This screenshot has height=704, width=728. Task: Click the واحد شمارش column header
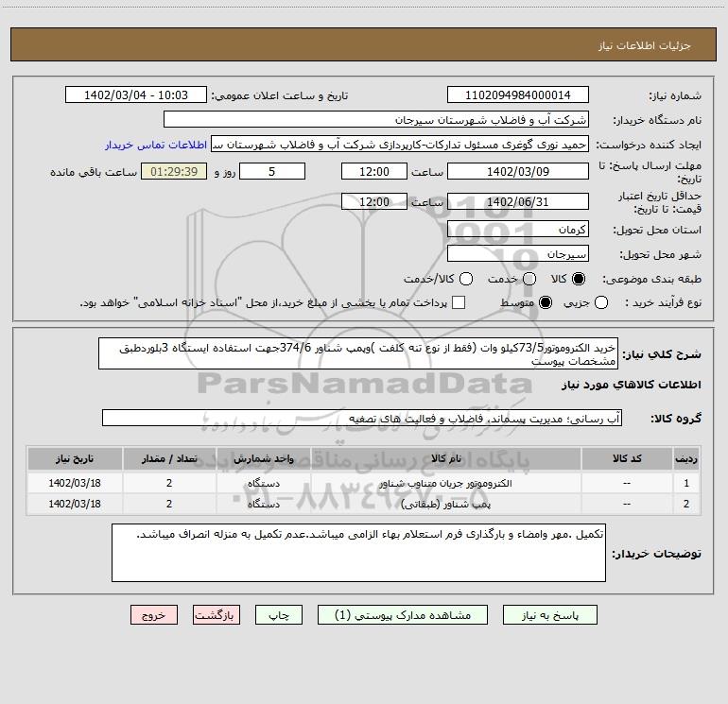point(263,458)
